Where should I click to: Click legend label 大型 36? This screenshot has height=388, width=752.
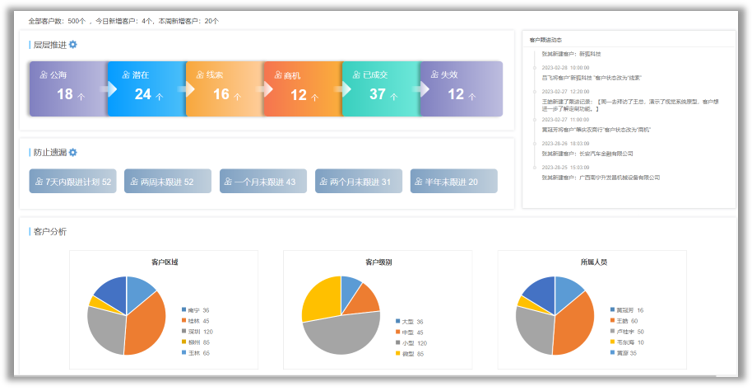click(412, 321)
